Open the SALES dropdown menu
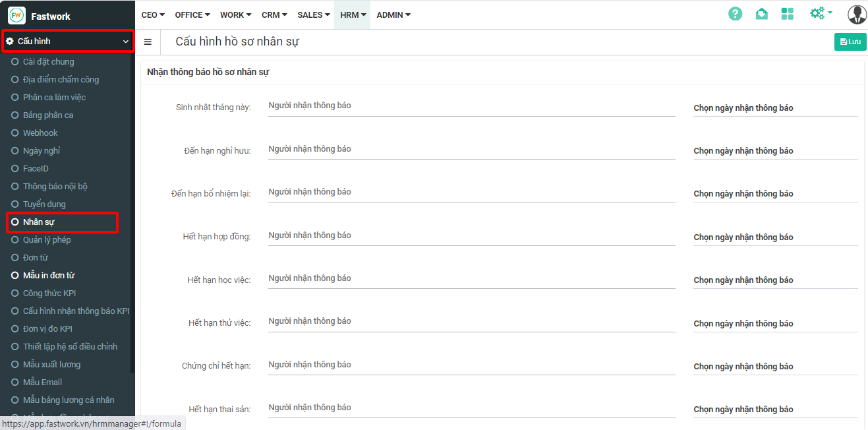868x430 pixels. 313,15
